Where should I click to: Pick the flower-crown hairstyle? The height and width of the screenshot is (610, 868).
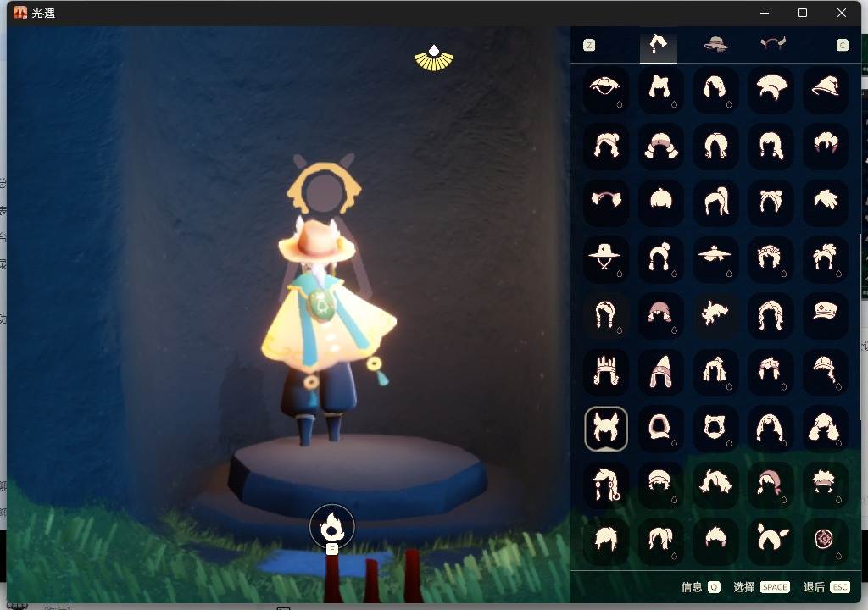[770, 258]
